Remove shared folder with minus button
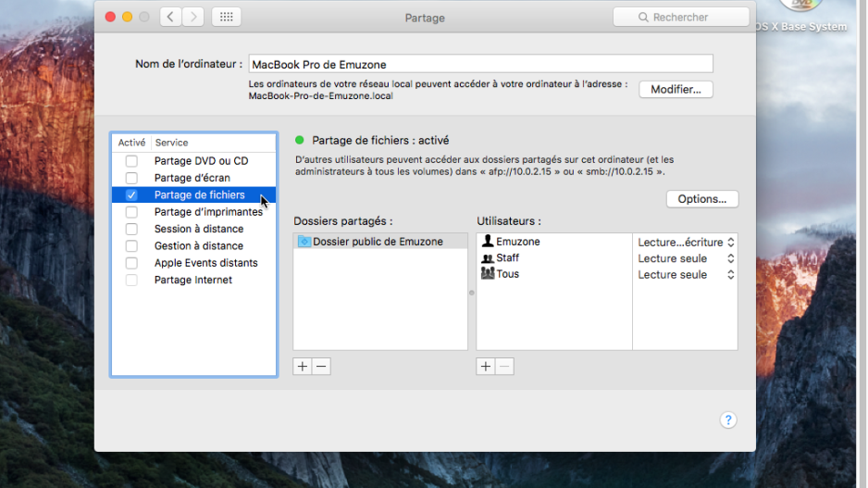 tap(321, 366)
